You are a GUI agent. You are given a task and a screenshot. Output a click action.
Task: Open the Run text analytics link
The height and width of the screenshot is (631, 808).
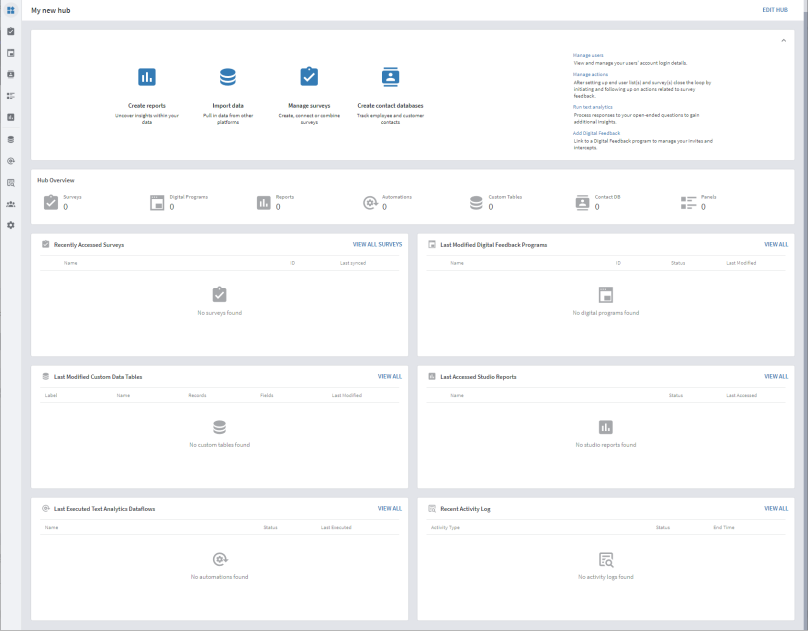coord(593,107)
